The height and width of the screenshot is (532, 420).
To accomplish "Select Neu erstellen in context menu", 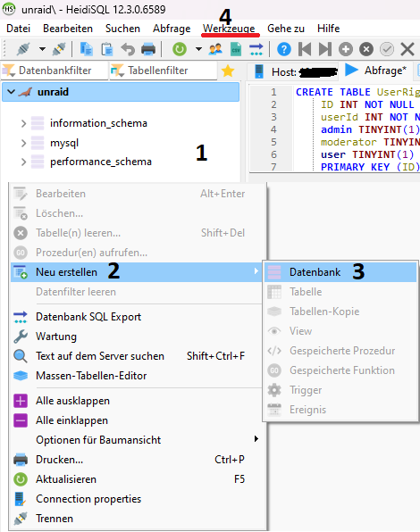I will pos(136,272).
